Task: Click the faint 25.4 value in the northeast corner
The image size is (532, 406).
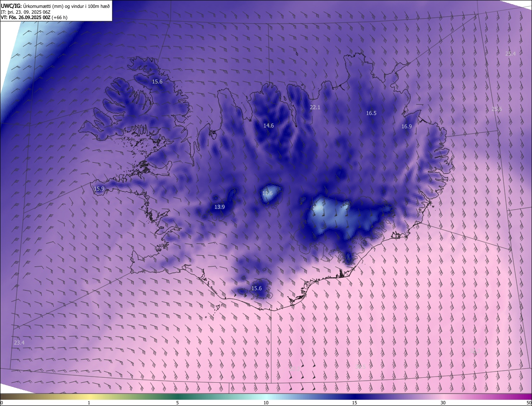Action: [x=510, y=54]
